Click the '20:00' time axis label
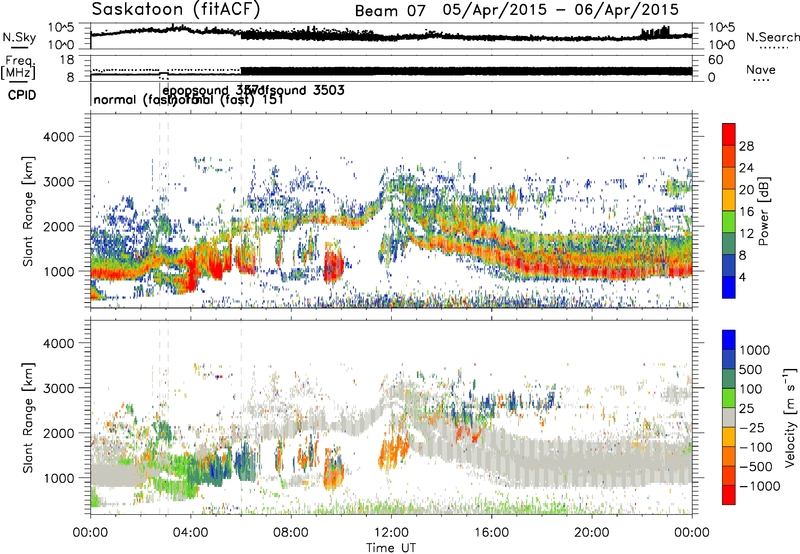Viewport: 800px width, 554px height. click(592, 533)
